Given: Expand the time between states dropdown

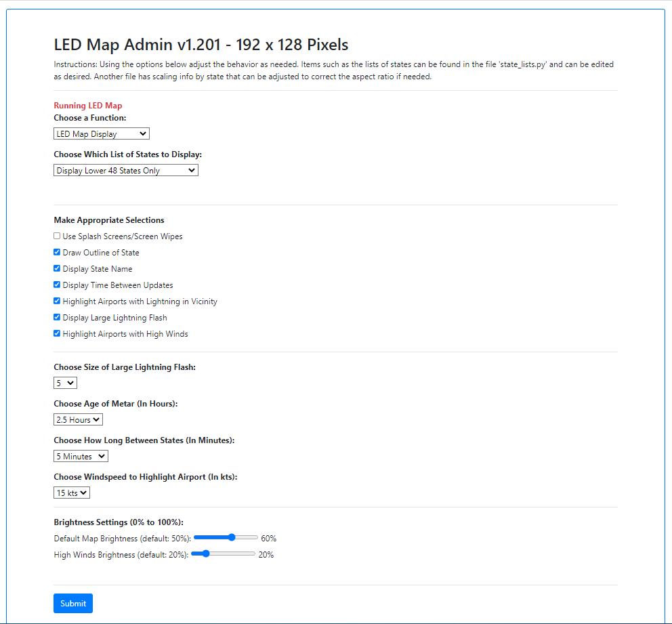Looking at the screenshot, I should [81, 457].
